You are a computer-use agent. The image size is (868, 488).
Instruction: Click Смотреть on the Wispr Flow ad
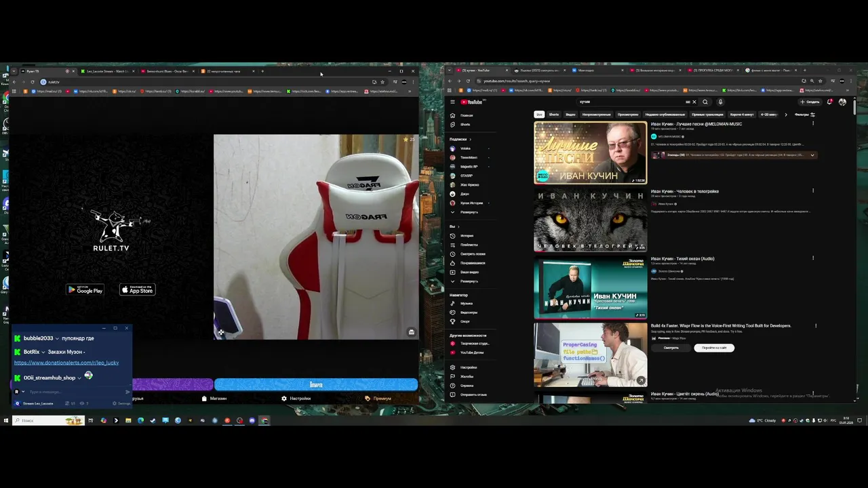671,348
